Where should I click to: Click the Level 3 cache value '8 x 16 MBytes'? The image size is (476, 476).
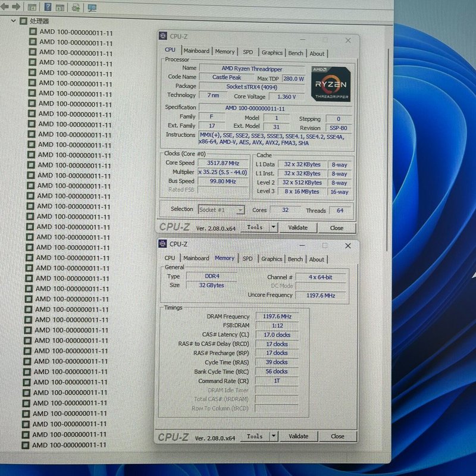(x=302, y=192)
